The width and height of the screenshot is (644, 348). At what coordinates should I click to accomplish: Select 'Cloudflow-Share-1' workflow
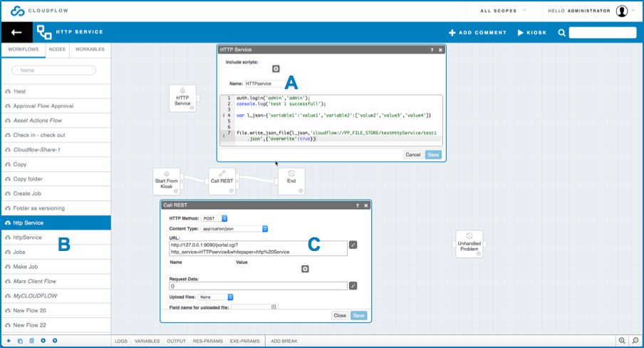pyautogui.click(x=56, y=150)
